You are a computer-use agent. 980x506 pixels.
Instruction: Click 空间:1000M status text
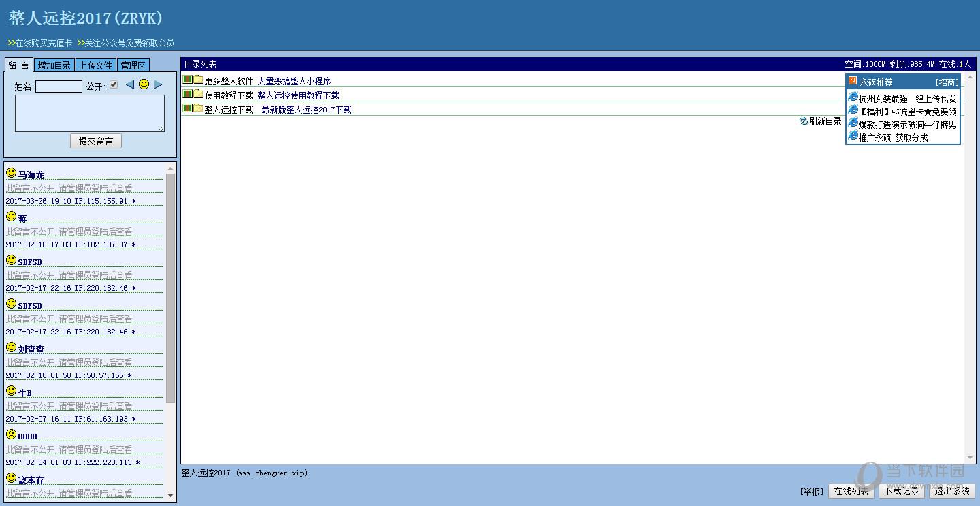pyautogui.click(x=865, y=64)
